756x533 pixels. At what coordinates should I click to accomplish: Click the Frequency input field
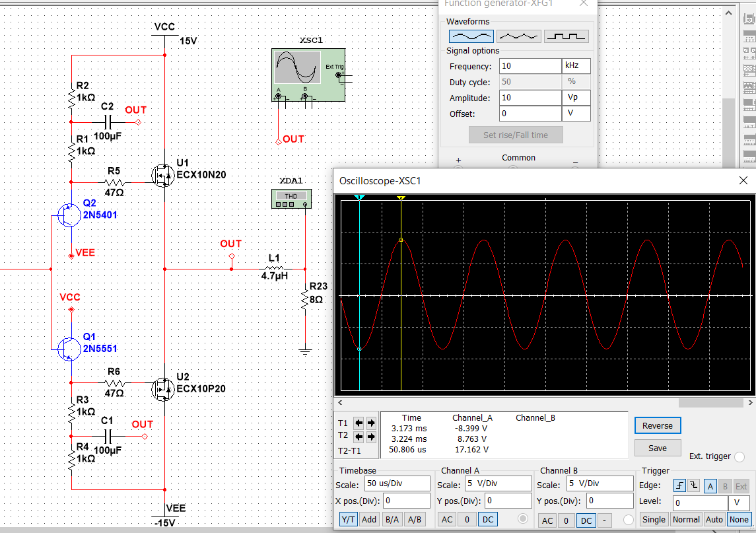[530, 65]
